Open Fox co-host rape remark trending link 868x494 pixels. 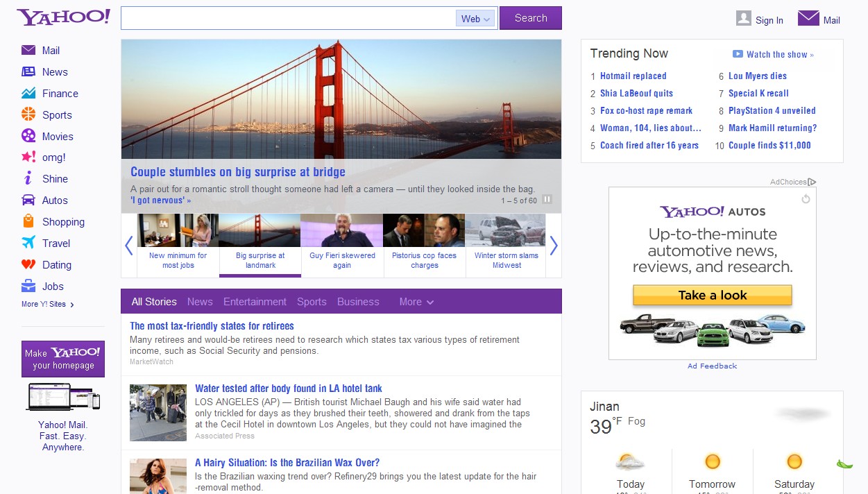[646, 110]
